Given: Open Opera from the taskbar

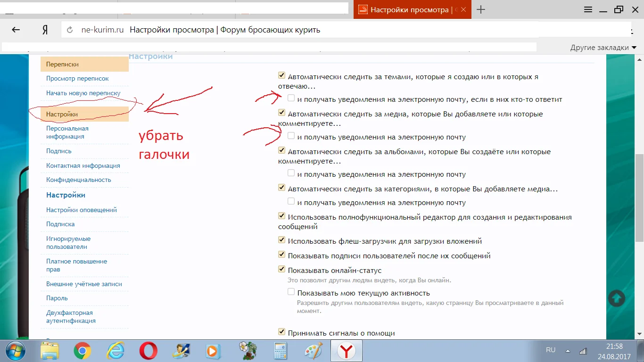Looking at the screenshot, I should [x=149, y=351].
